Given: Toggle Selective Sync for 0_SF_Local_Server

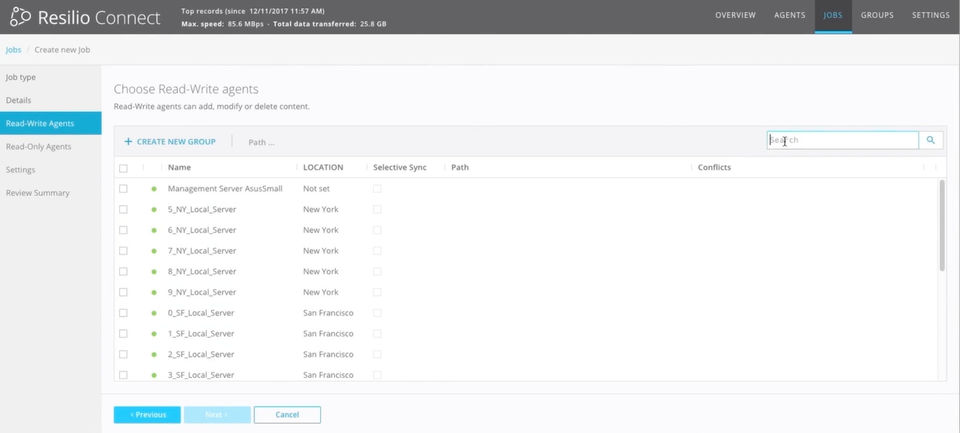Looking at the screenshot, I should (x=377, y=313).
